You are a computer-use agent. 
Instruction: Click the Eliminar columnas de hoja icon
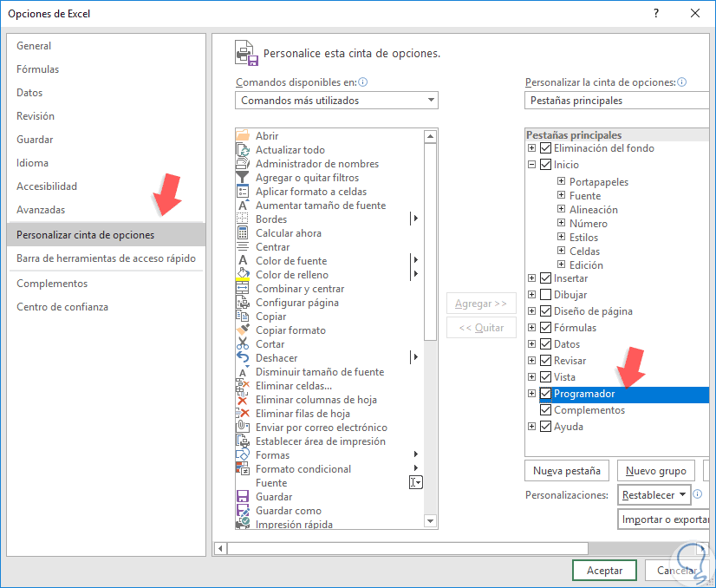(243, 399)
